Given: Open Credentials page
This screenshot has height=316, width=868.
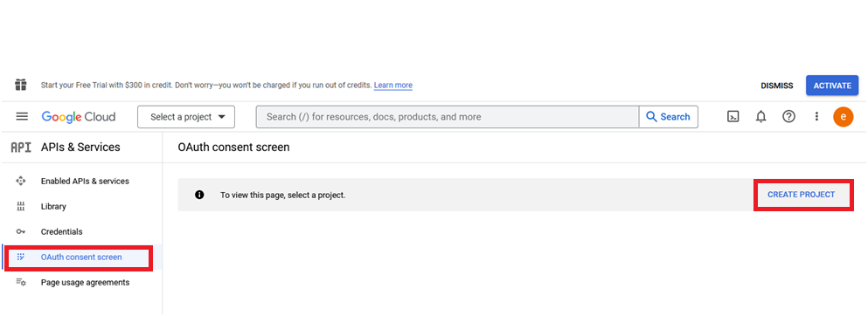Looking at the screenshot, I should tap(61, 232).
